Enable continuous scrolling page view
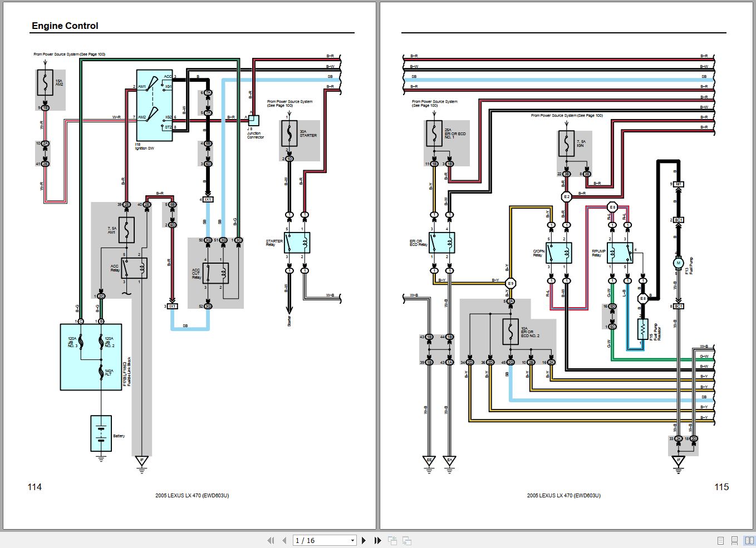The image size is (756, 548). [x=735, y=541]
